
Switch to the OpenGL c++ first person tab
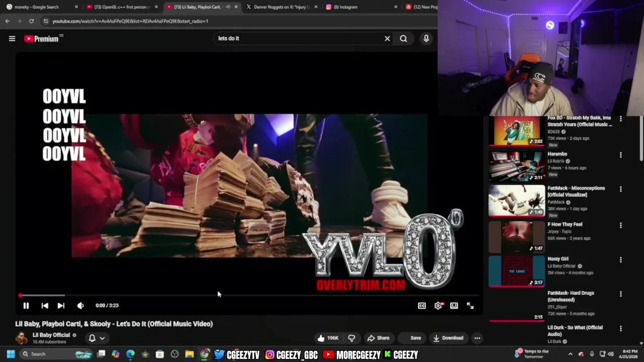click(x=122, y=7)
